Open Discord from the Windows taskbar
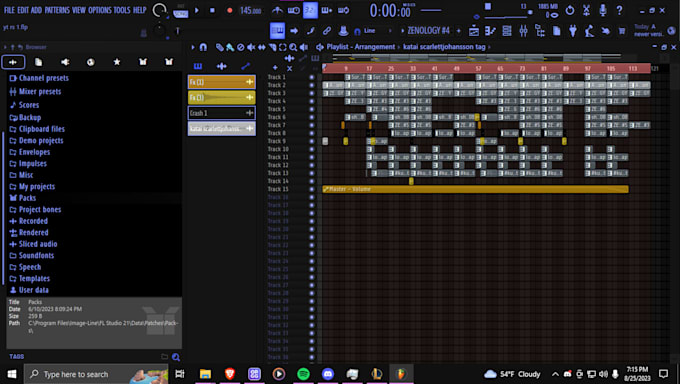The image size is (680, 384). (328, 374)
